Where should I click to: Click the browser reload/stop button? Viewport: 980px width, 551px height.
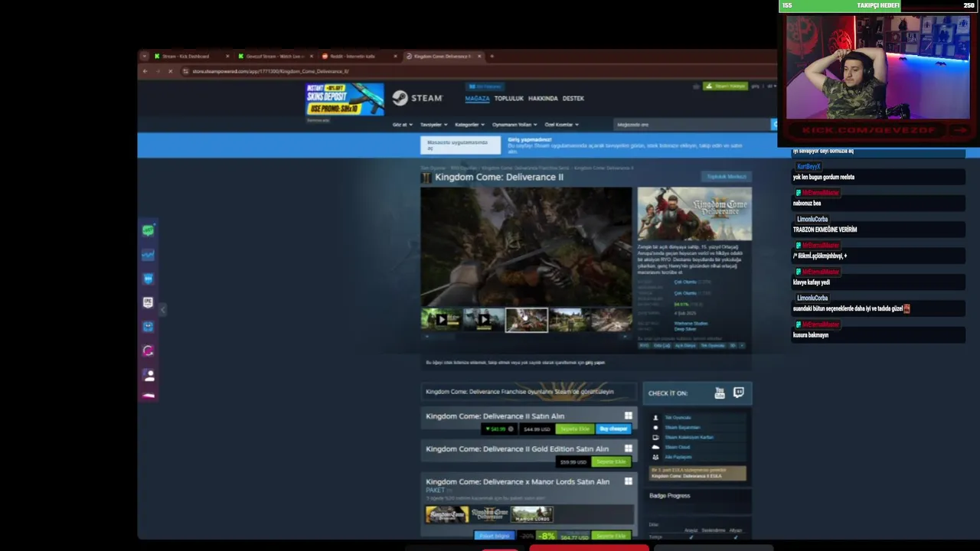170,71
